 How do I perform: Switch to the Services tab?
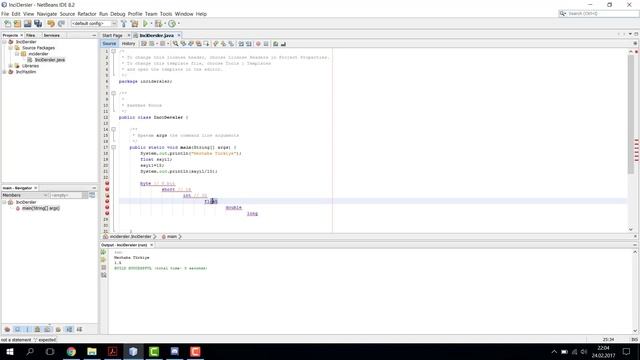tap(52, 36)
